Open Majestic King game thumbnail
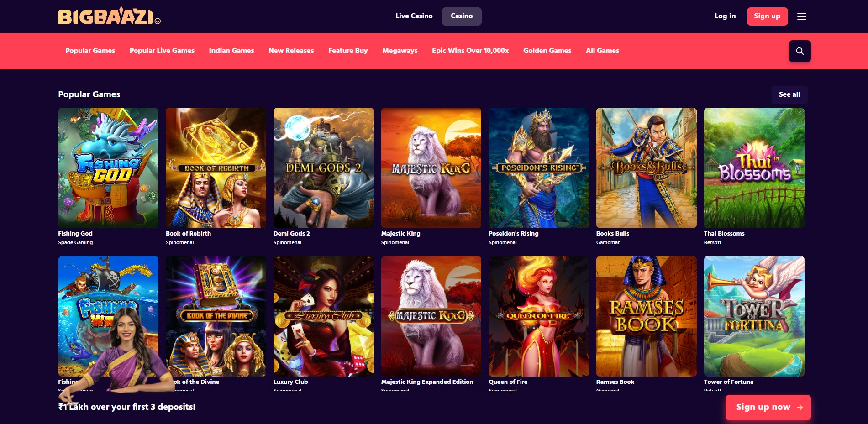Image resolution: width=868 pixels, height=424 pixels. [431, 168]
